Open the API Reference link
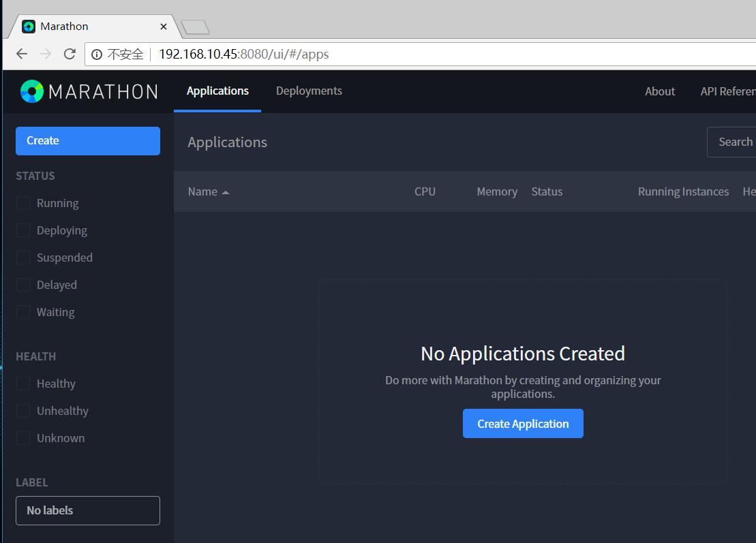 pyautogui.click(x=728, y=91)
